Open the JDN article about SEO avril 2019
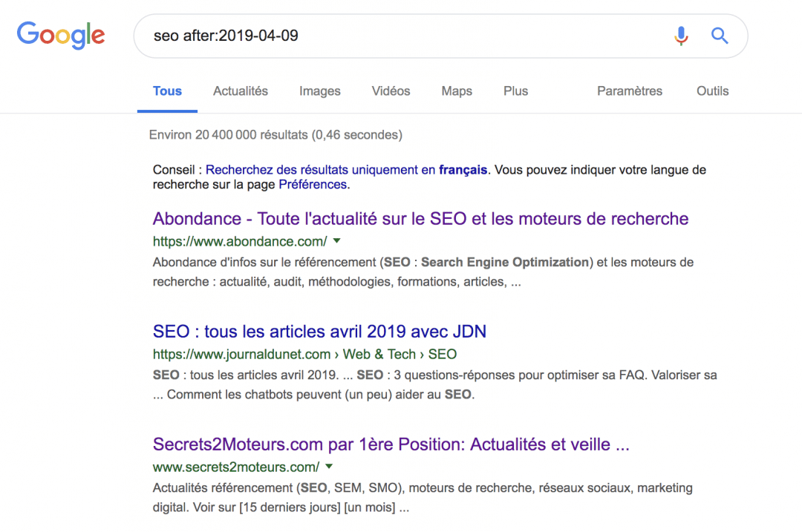 (319, 331)
